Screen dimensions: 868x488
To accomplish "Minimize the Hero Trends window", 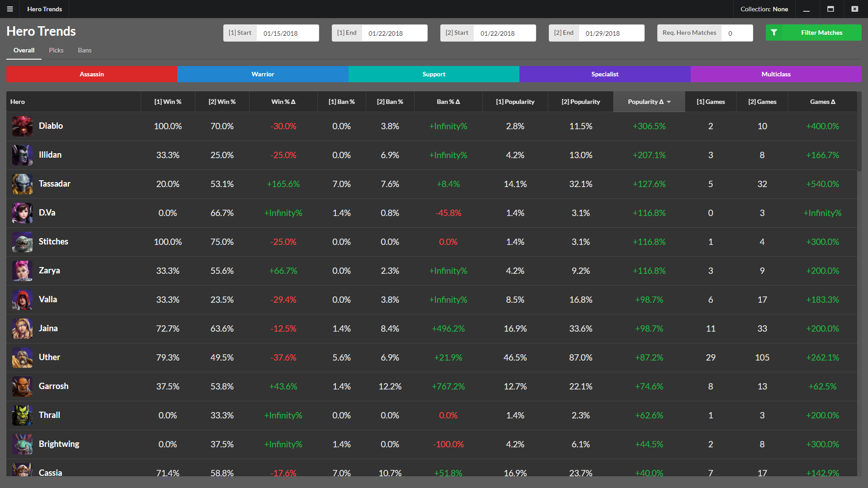I will click(806, 9).
